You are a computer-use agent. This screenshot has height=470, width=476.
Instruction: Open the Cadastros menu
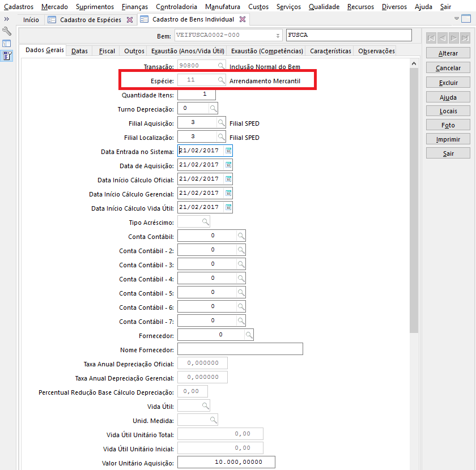tap(19, 7)
